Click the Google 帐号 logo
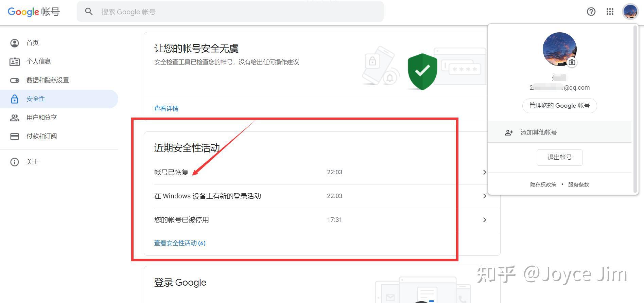Image resolution: width=644 pixels, height=303 pixels. click(34, 12)
